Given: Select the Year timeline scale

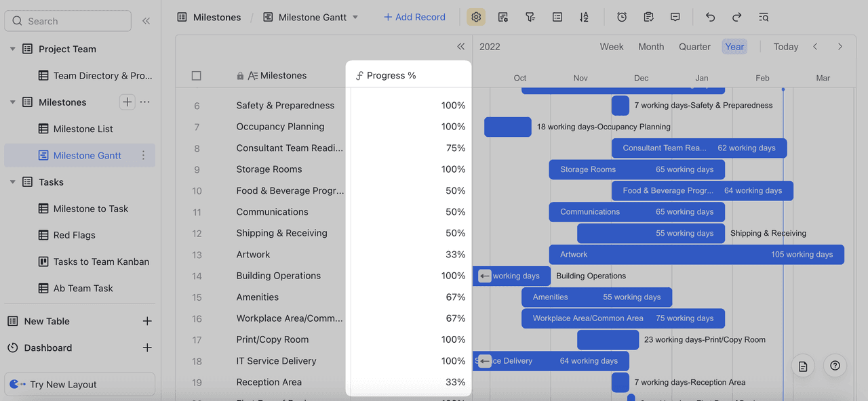Looking at the screenshot, I should point(734,47).
